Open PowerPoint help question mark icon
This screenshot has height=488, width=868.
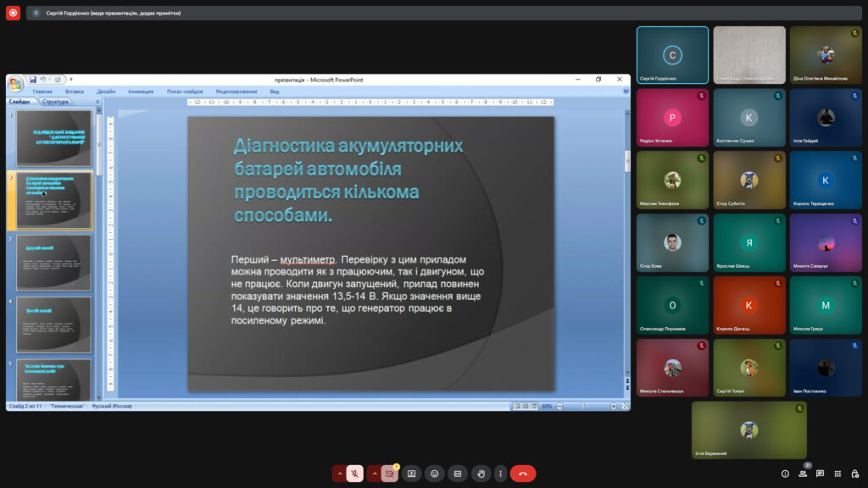[626, 91]
